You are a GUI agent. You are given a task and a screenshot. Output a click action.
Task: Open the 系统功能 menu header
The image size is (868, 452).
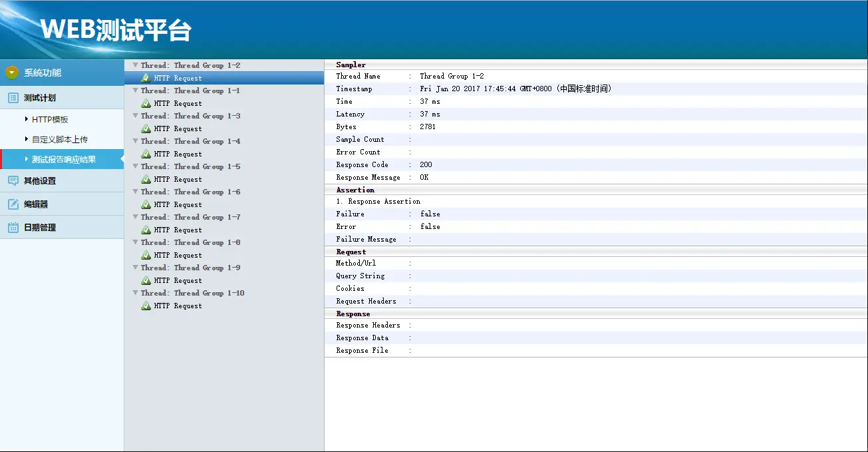tap(62, 73)
